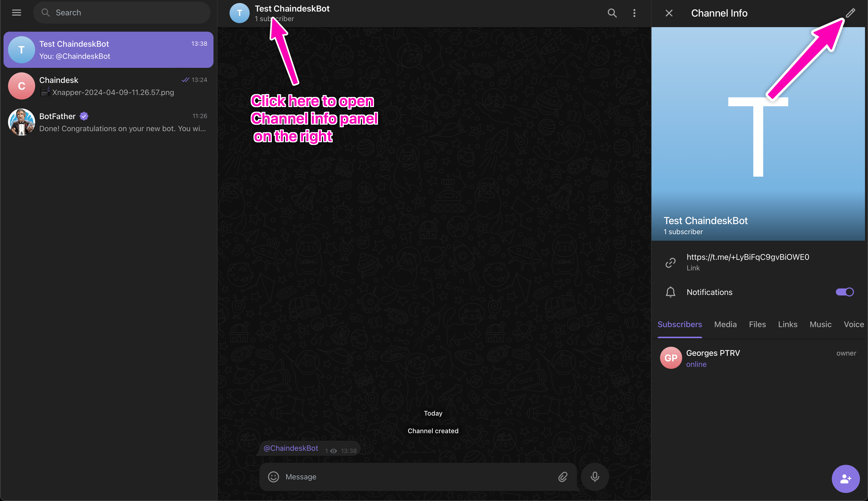Click the Message input field

coord(396,477)
